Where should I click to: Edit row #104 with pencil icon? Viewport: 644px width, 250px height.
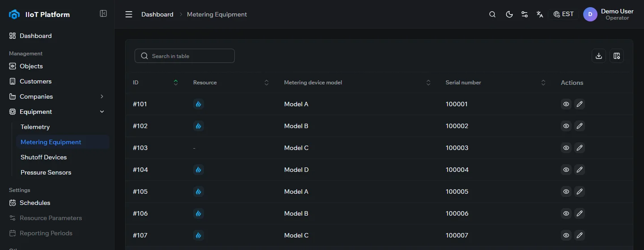(x=580, y=170)
